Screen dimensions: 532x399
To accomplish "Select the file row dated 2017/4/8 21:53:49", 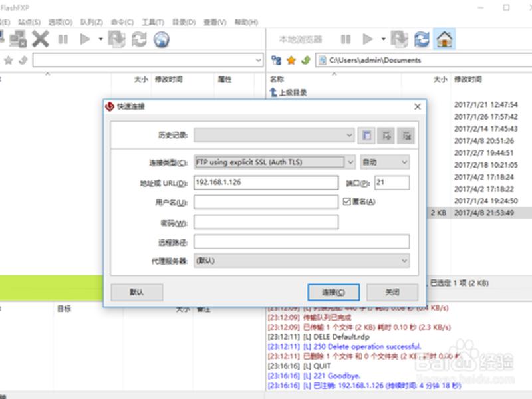I will 479,213.
